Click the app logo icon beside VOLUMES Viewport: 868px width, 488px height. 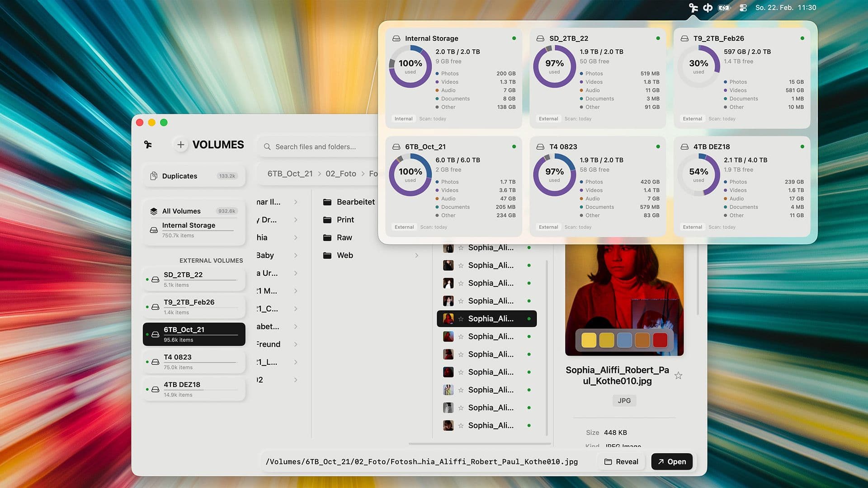[x=148, y=145]
